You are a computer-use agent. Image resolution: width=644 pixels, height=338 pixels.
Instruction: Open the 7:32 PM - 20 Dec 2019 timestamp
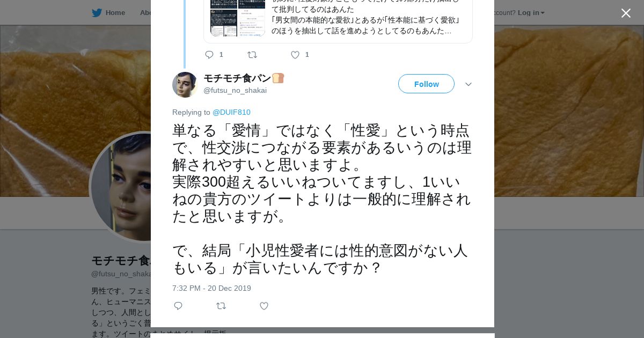211,288
